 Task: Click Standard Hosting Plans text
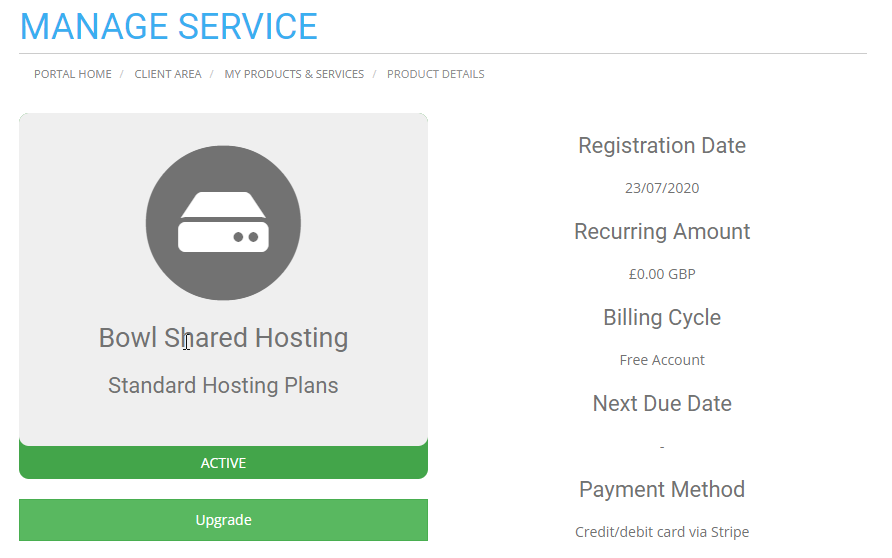pos(223,386)
